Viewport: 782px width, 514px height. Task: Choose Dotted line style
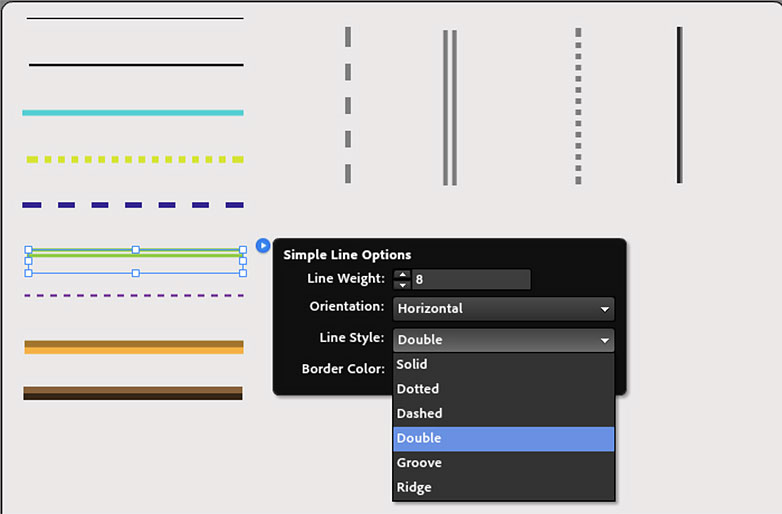(x=504, y=389)
